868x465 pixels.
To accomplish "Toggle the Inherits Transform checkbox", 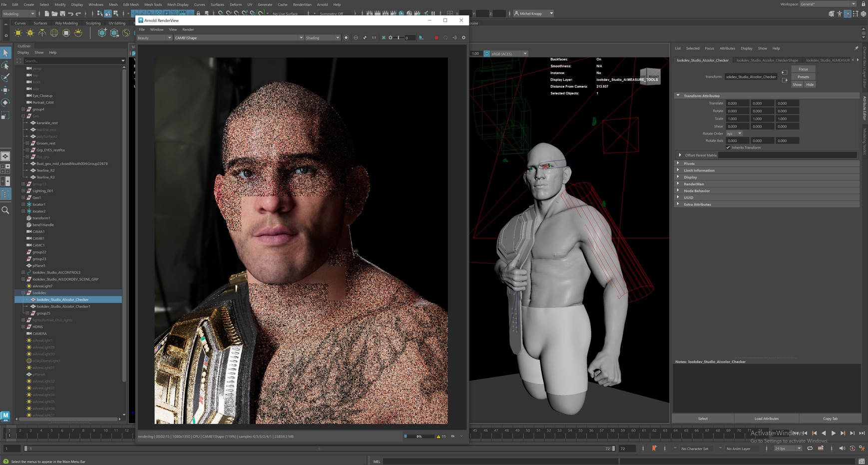I will coord(728,147).
